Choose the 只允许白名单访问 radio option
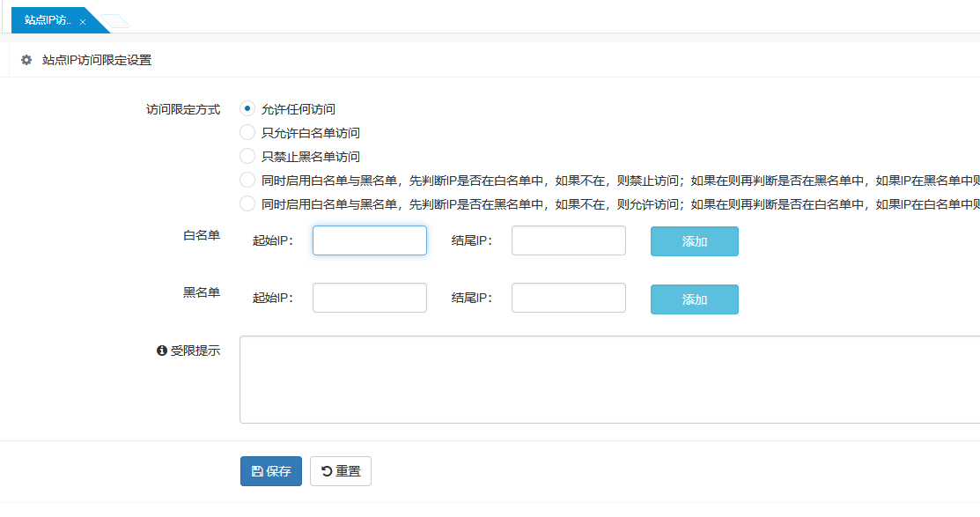 point(247,133)
